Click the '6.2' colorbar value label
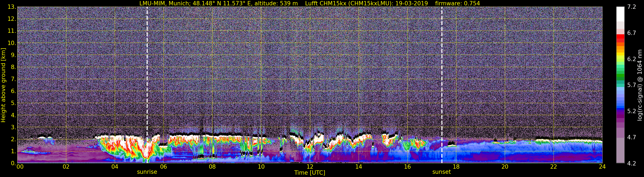 click(x=632, y=59)
